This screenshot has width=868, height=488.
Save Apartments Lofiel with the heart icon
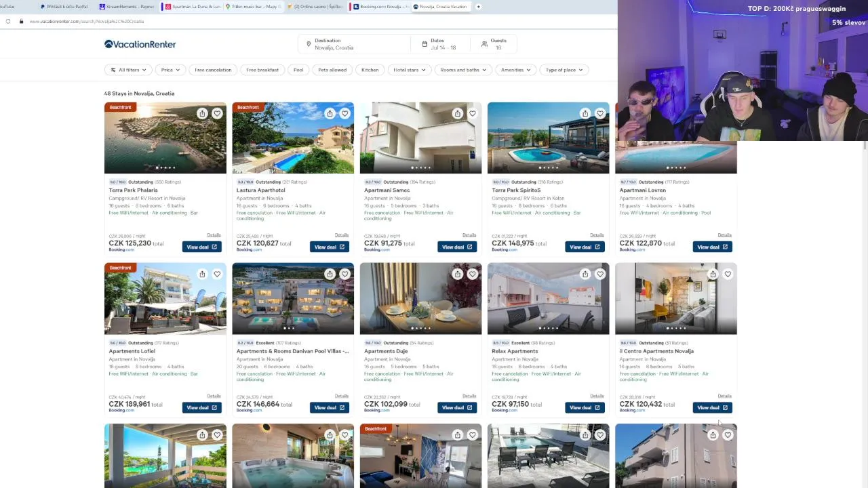point(217,274)
